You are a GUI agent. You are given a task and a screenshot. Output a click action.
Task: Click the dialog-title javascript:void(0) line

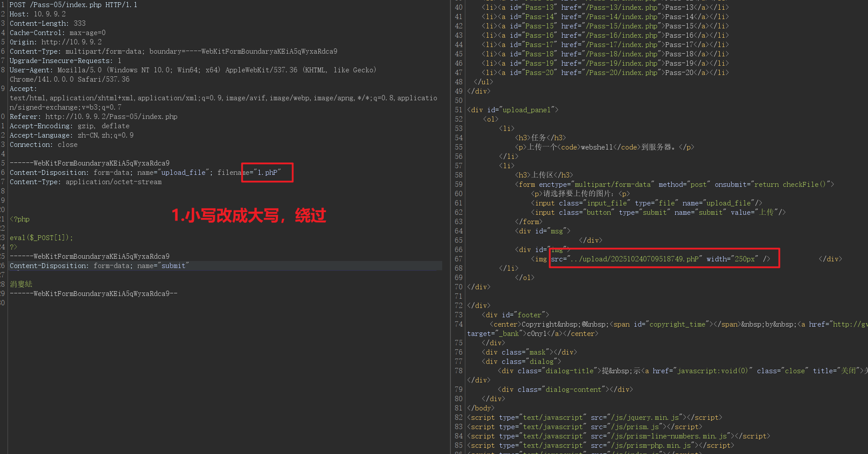click(683, 371)
